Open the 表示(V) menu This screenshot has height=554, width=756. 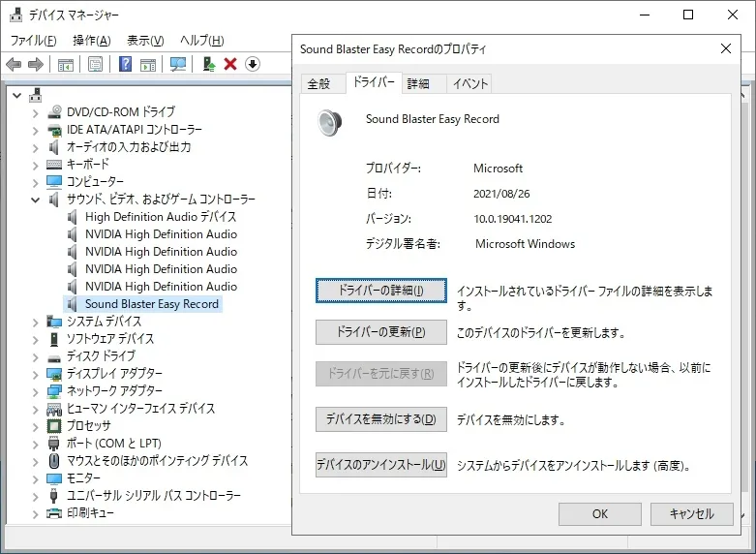tap(145, 41)
